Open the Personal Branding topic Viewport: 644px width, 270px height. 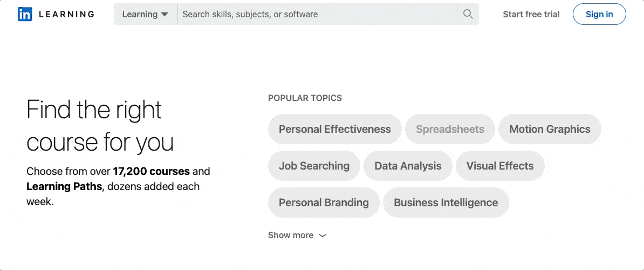324,202
